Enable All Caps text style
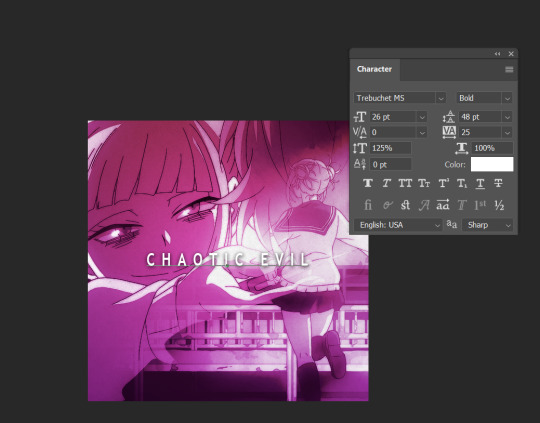The image size is (540, 423). pyautogui.click(x=405, y=183)
